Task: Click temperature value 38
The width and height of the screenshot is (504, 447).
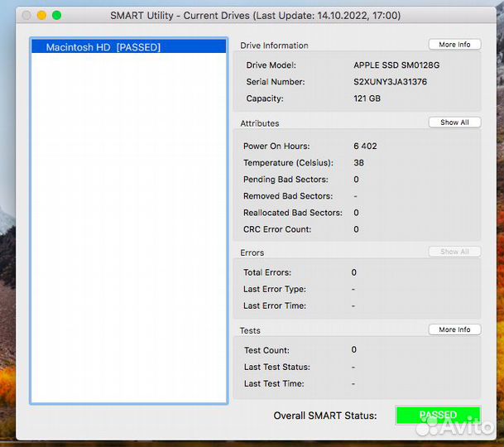Action: coord(358,163)
